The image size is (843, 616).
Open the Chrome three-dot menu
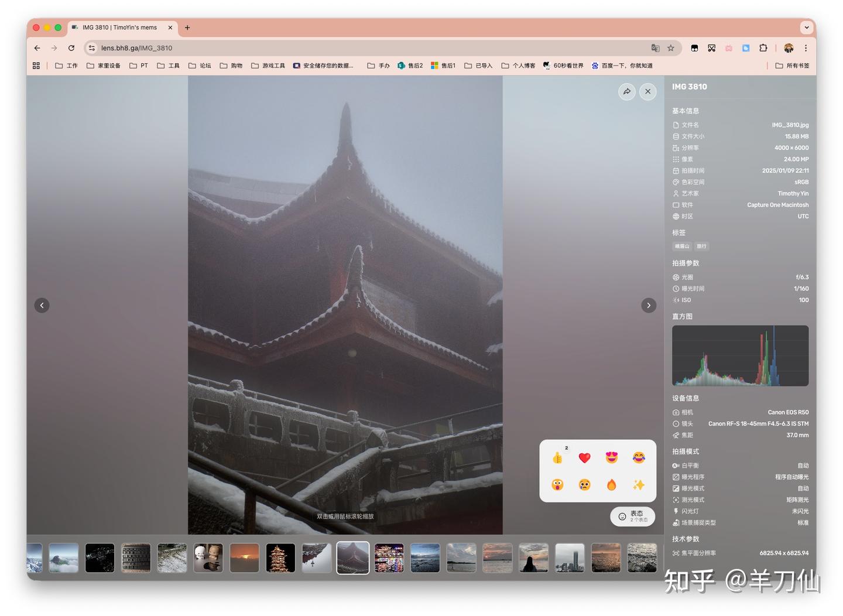coord(806,48)
